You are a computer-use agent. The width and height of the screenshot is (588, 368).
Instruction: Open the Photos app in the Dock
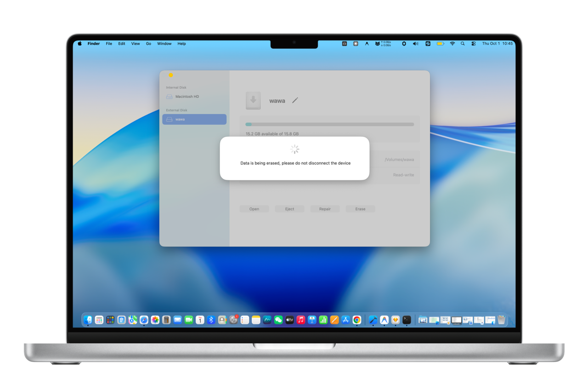pos(155,320)
